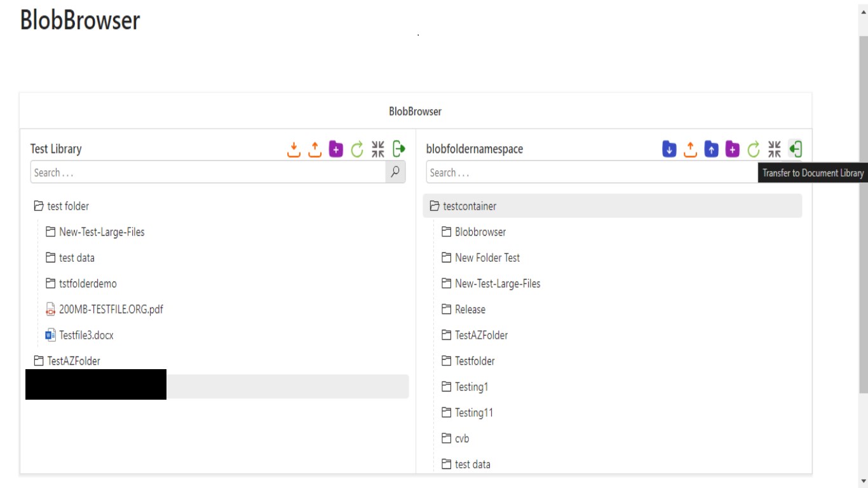Click the download icon in Test Library
Image resolution: width=868 pixels, height=488 pixels.
(294, 149)
